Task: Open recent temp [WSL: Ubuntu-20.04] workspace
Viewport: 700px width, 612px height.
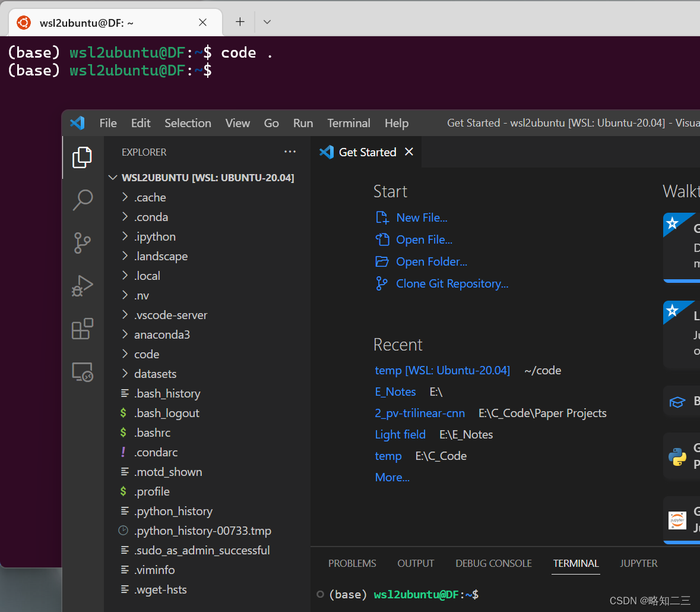Action: [x=442, y=370]
